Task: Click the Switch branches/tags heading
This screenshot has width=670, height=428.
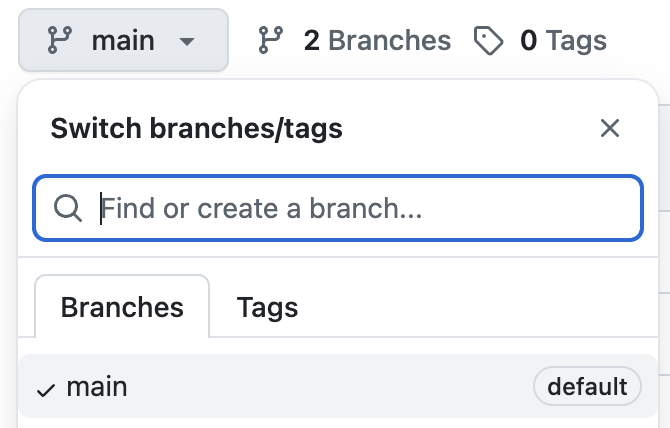Action: tap(196, 128)
